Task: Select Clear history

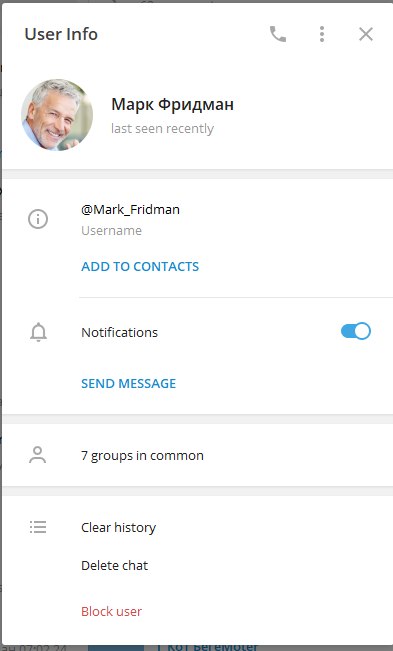Action: [119, 527]
